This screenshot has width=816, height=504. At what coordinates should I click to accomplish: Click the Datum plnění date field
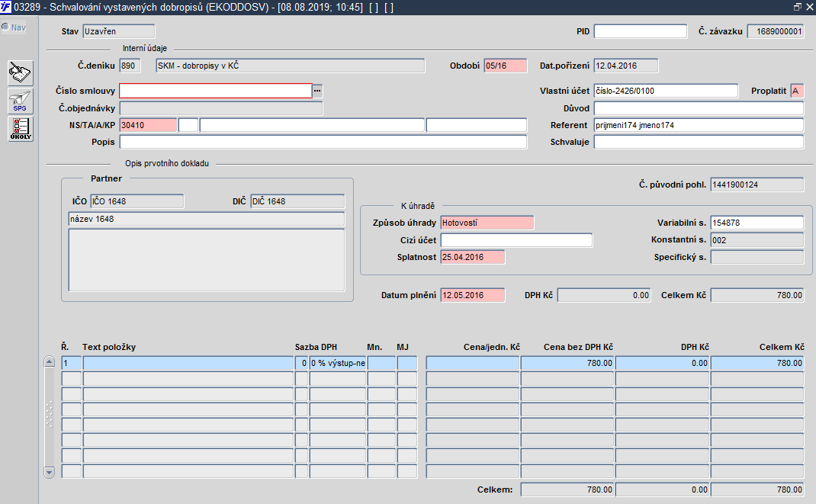[x=473, y=295]
